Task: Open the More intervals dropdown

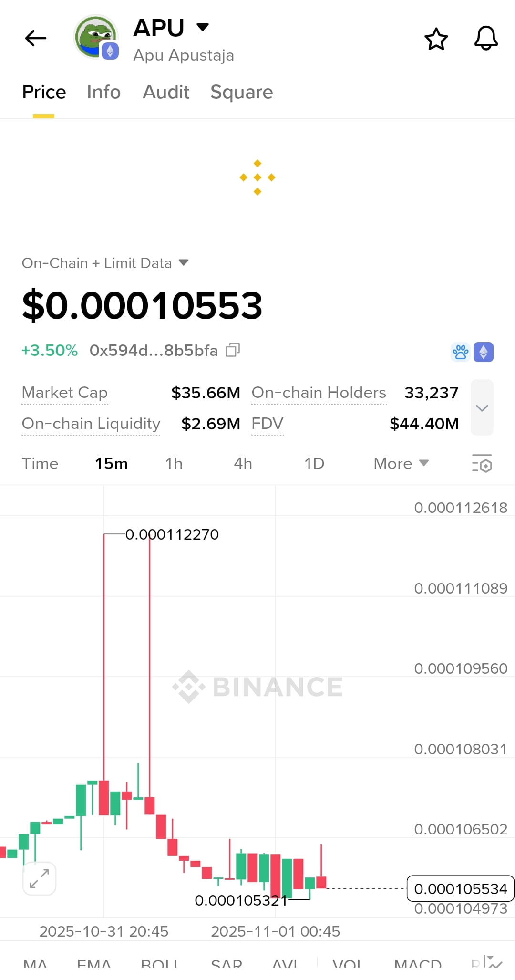Action: pos(401,463)
